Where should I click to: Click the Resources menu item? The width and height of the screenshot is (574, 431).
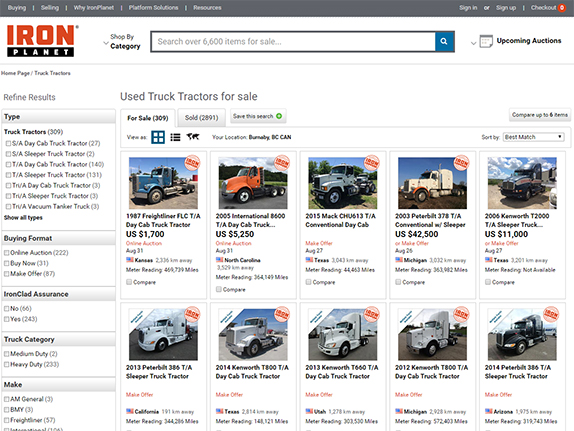(x=207, y=8)
